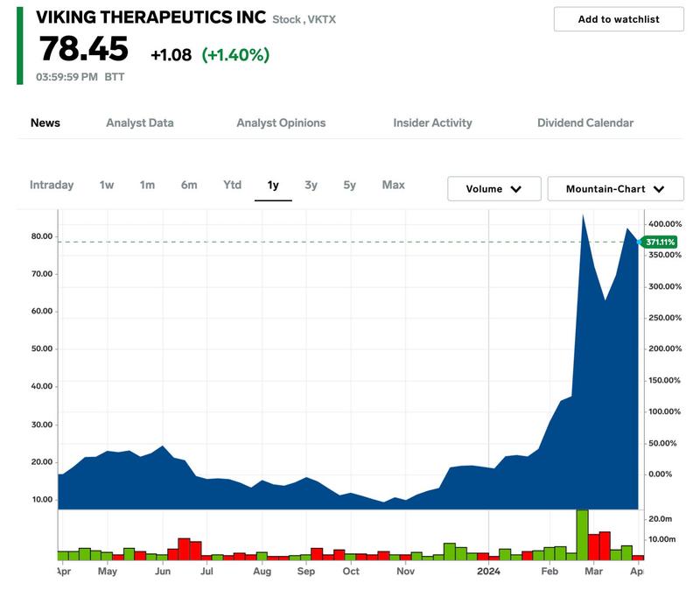Select the 1m time range

(x=147, y=185)
